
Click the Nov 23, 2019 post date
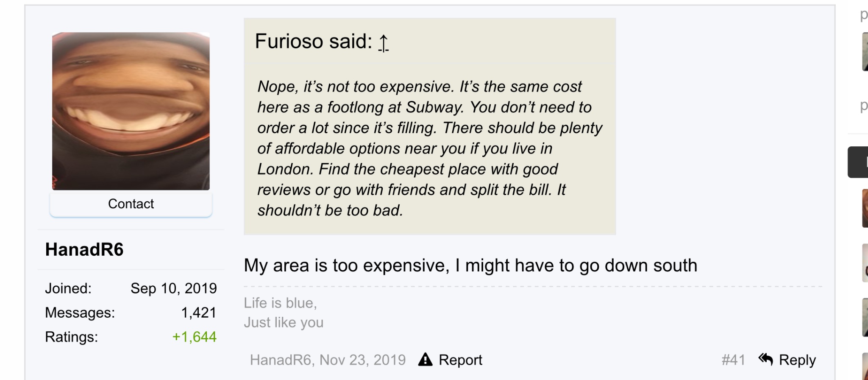362,360
